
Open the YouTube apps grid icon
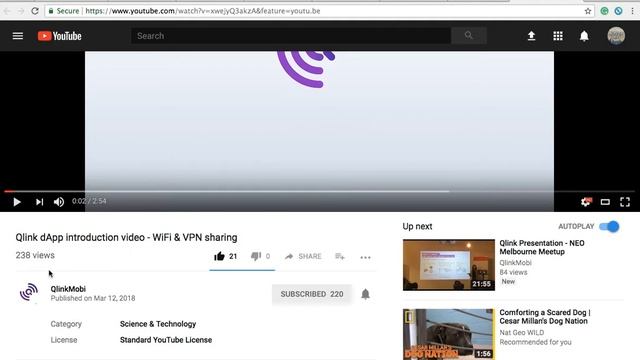pos(558,36)
